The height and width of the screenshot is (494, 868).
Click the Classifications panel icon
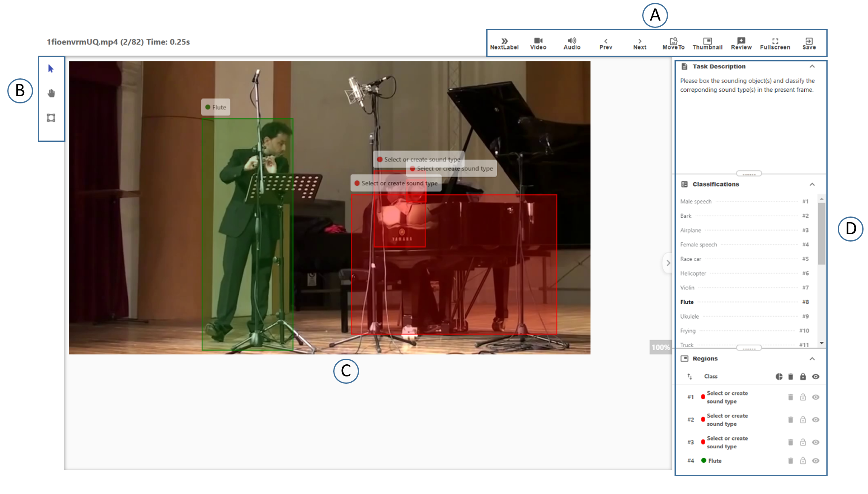(684, 184)
